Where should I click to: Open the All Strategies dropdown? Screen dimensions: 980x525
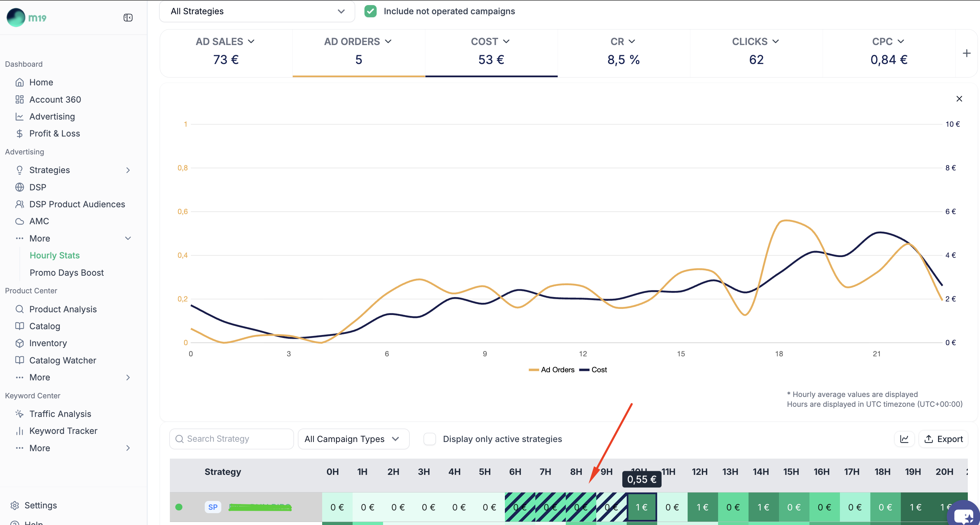pyautogui.click(x=257, y=12)
